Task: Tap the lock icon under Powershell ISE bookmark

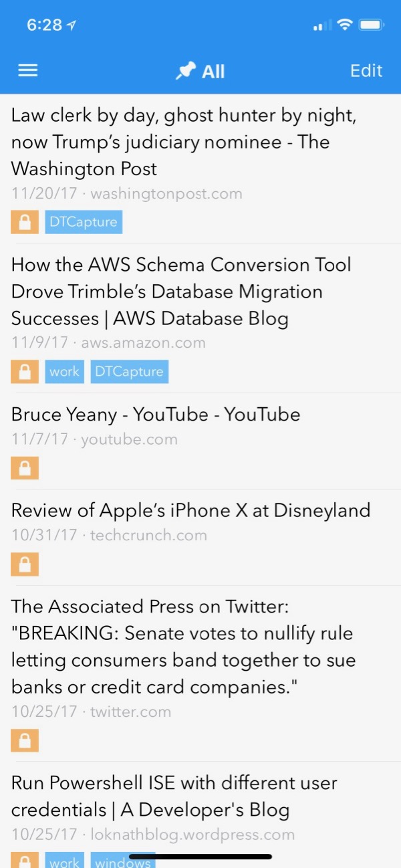Action: coord(25,860)
